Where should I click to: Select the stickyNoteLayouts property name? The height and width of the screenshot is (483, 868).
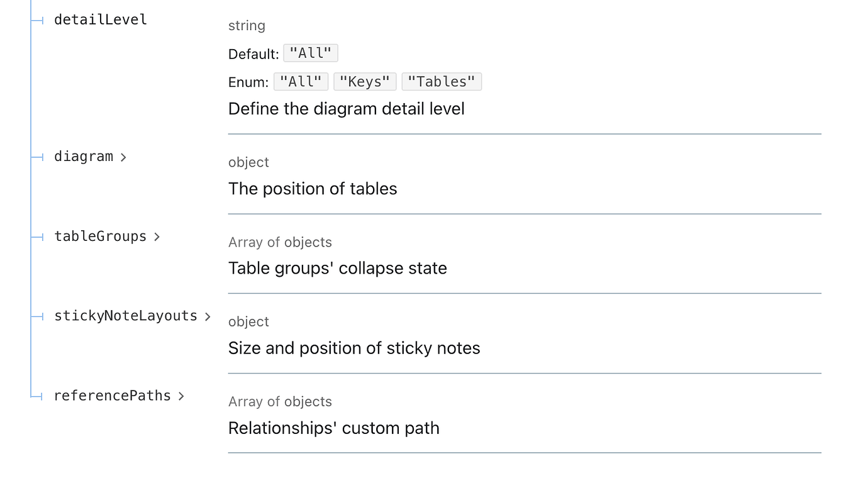tap(126, 316)
